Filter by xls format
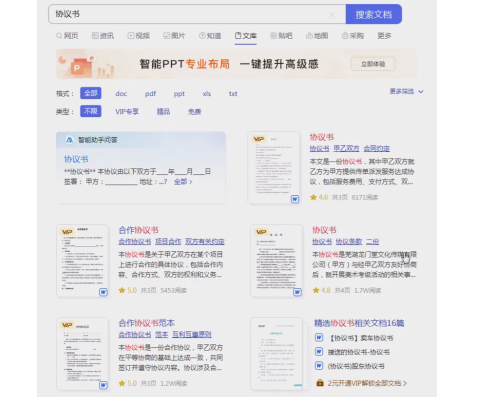489x403 pixels. [x=207, y=94]
